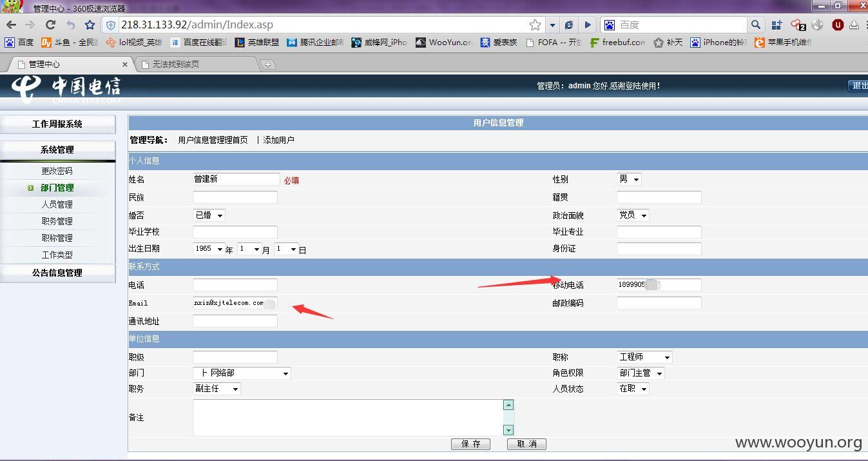This screenshot has height=461, width=868.
Task: Open the 职称 dropdown showing 工程师
Action: pos(644,357)
